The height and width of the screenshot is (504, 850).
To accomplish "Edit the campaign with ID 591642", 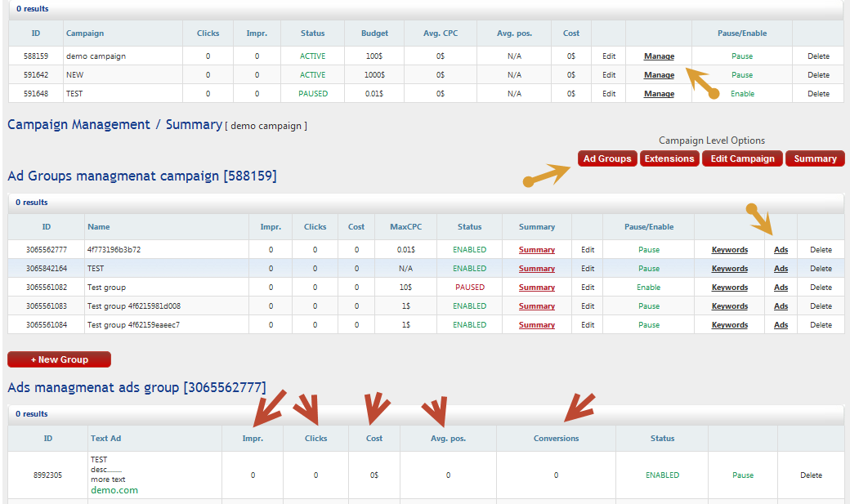I will pos(609,75).
